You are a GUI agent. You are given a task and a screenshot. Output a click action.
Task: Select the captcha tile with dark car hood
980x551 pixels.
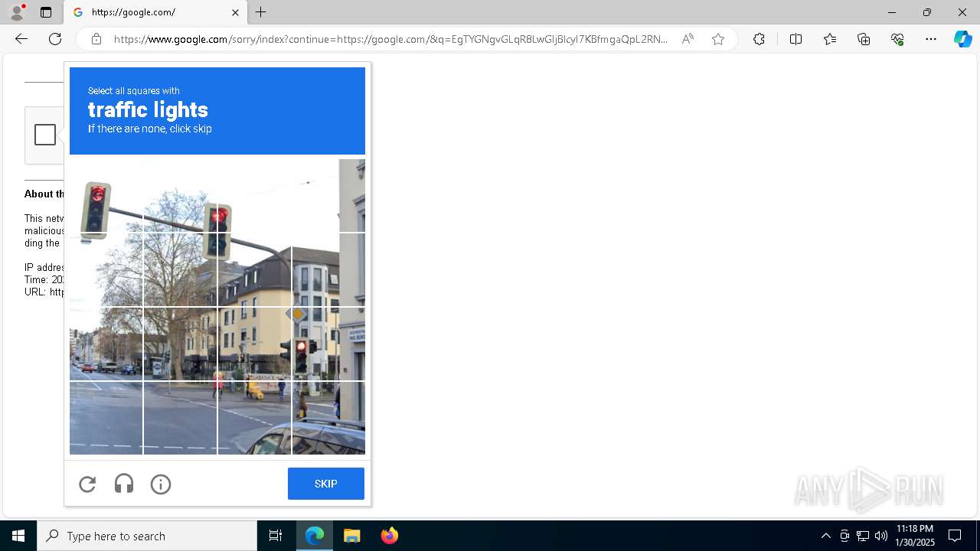328,418
